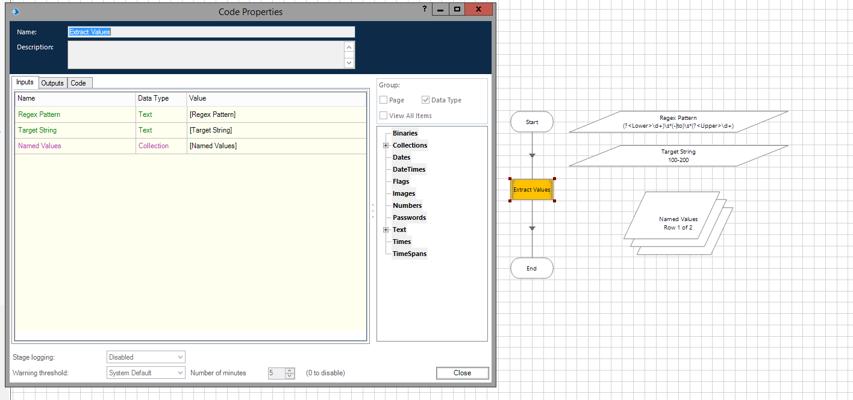Screen dimensions: 853x400
Task: Click the End stage on canvas
Action: (x=531, y=268)
